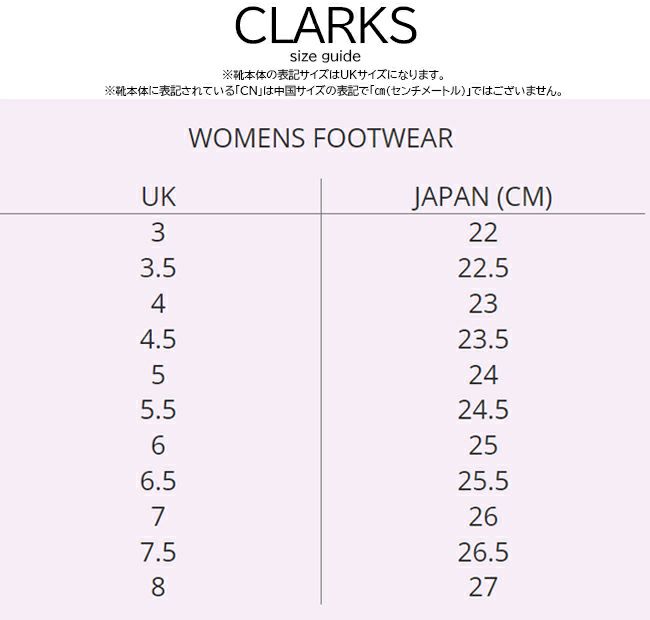Click Japan size 23.5 cm value
This screenshot has width=650, height=620.
tap(483, 339)
